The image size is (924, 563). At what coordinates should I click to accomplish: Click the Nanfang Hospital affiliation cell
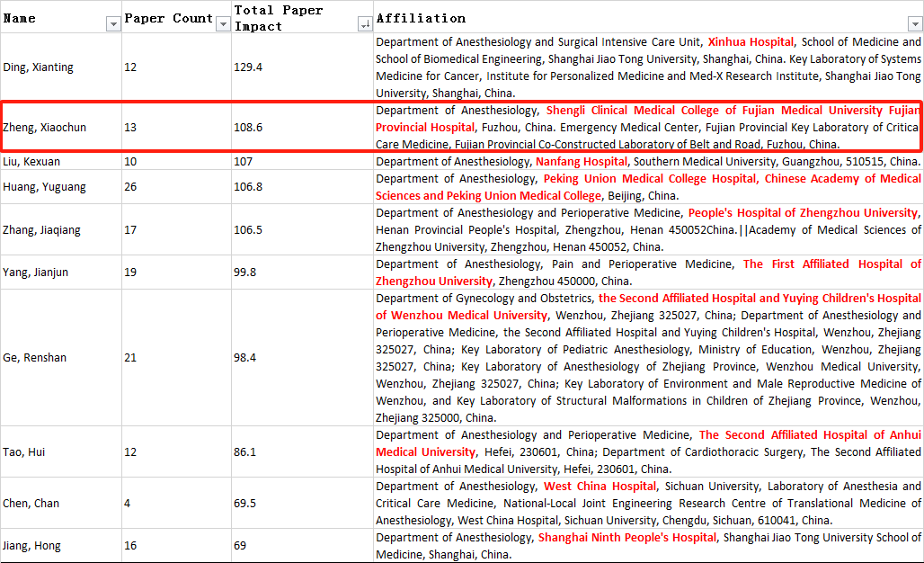click(x=647, y=162)
